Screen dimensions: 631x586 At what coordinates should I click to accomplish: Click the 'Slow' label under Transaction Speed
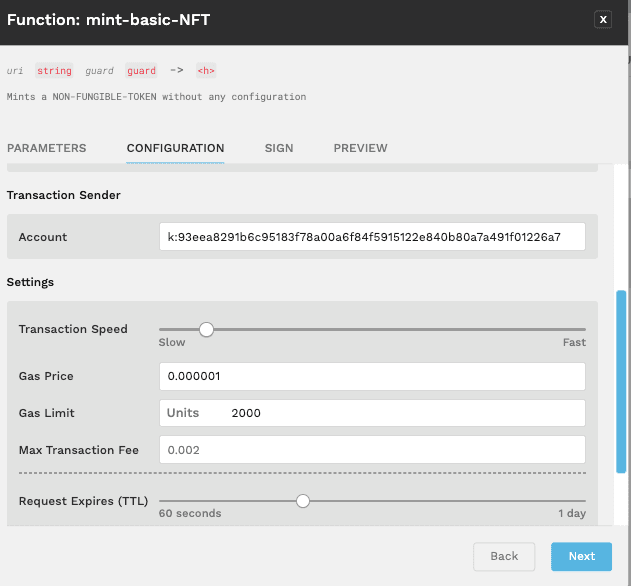172,342
